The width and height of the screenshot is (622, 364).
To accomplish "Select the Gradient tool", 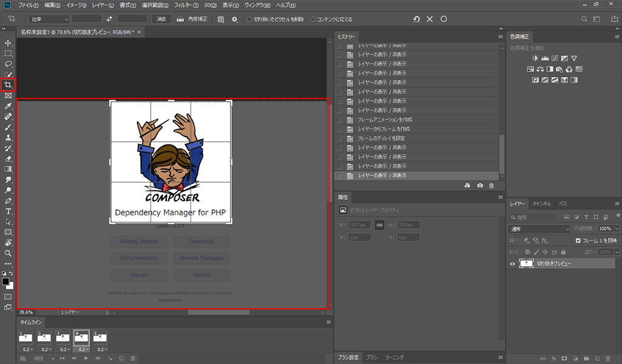I will 8,169.
